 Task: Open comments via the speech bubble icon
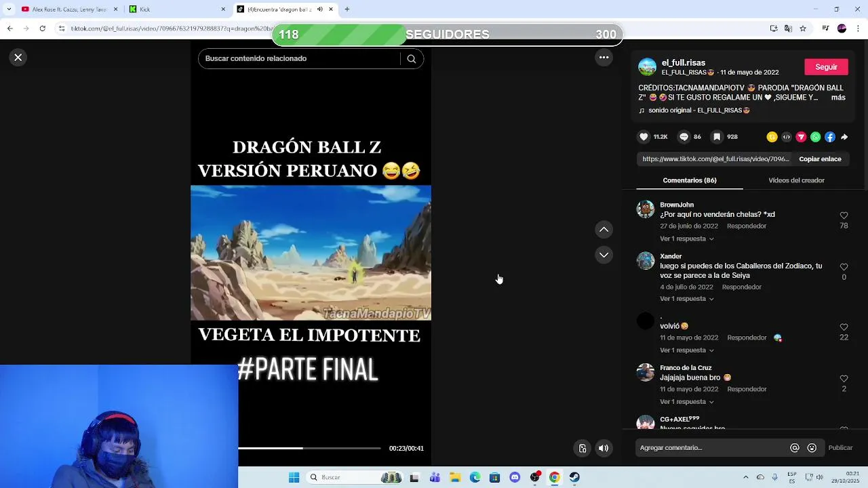click(684, 137)
